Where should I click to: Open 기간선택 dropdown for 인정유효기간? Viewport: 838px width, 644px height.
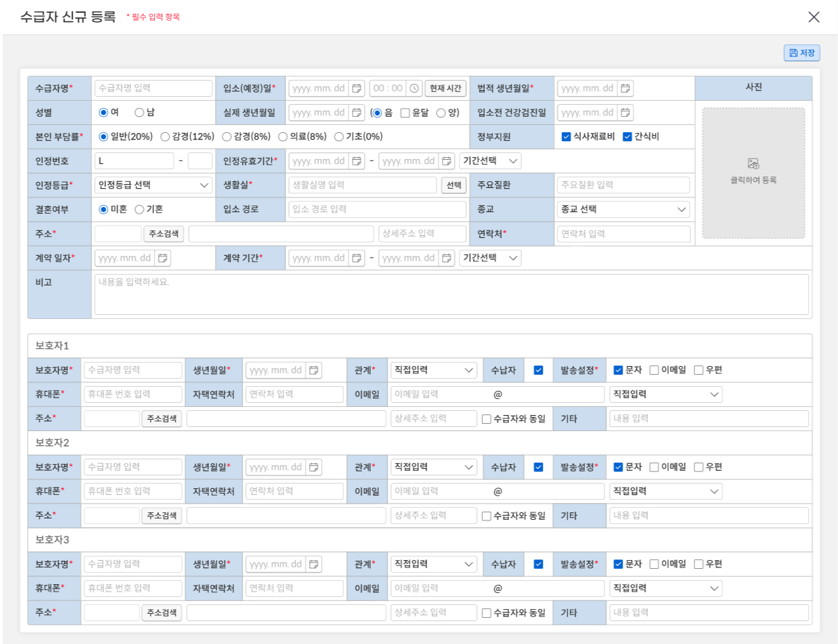[490, 160]
